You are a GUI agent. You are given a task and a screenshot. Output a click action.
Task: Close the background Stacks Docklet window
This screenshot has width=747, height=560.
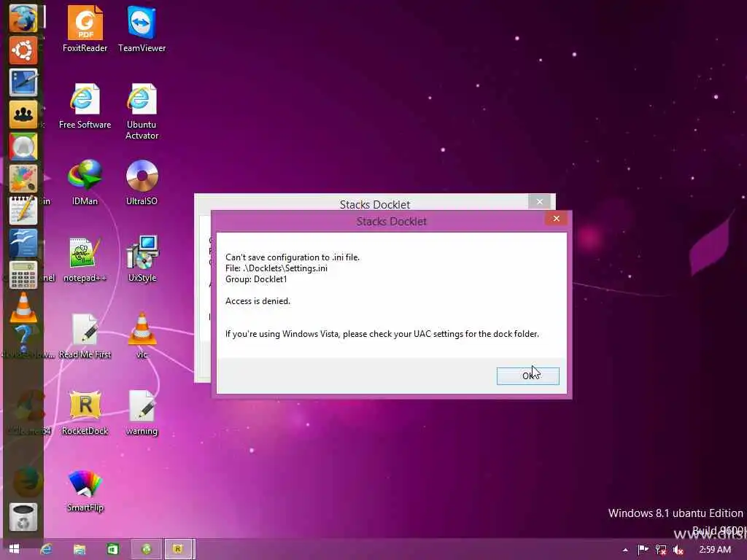click(539, 201)
